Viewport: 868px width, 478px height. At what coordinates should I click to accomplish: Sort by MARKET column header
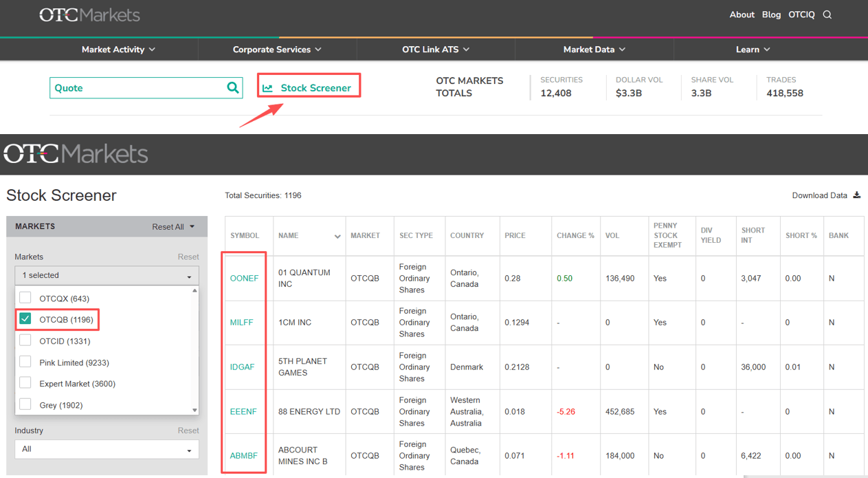365,235
